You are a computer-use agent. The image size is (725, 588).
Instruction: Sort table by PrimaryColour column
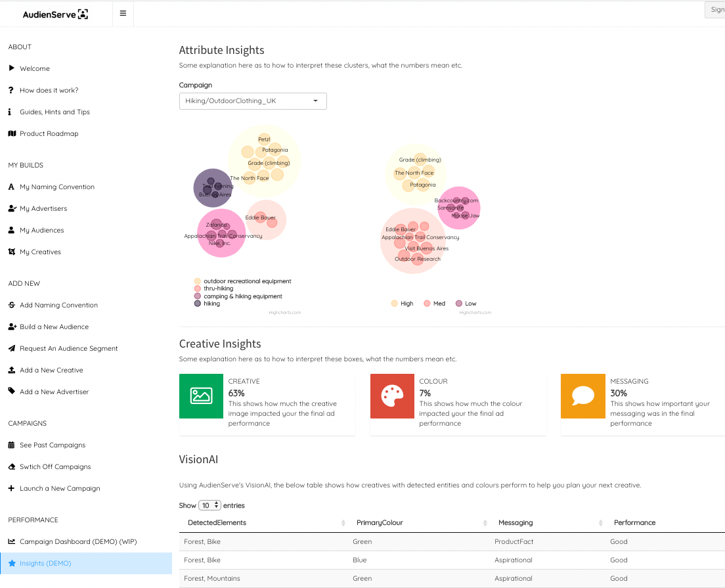point(418,522)
